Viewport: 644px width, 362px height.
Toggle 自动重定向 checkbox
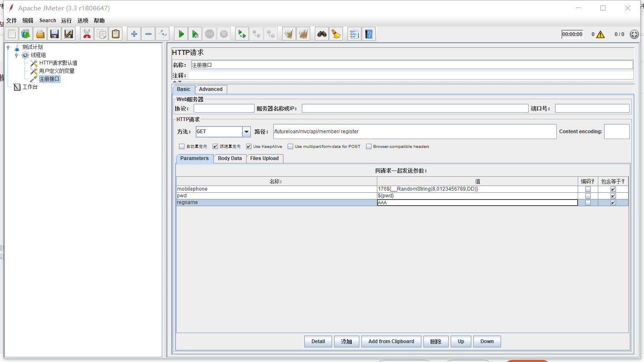(182, 147)
